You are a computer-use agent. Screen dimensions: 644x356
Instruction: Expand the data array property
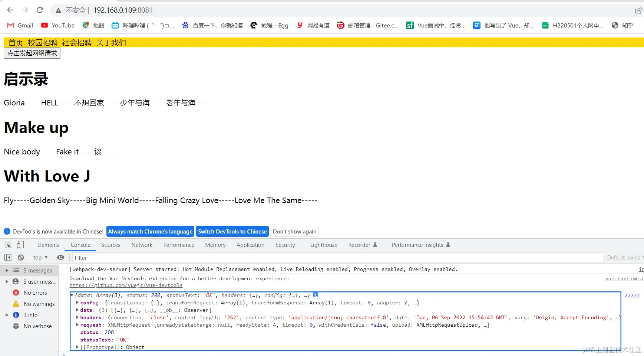77,310
